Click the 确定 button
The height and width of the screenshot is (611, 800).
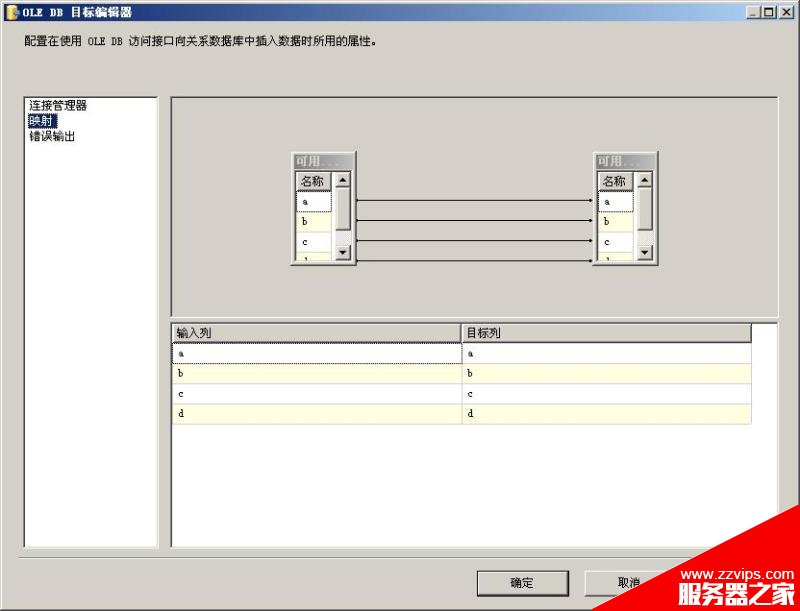point(522,582)
